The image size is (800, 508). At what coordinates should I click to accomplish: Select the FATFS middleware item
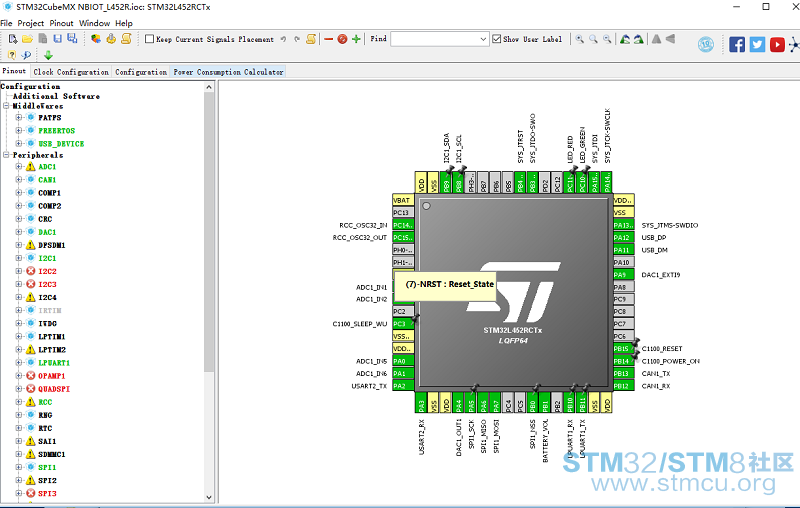[x=49, y=117]
